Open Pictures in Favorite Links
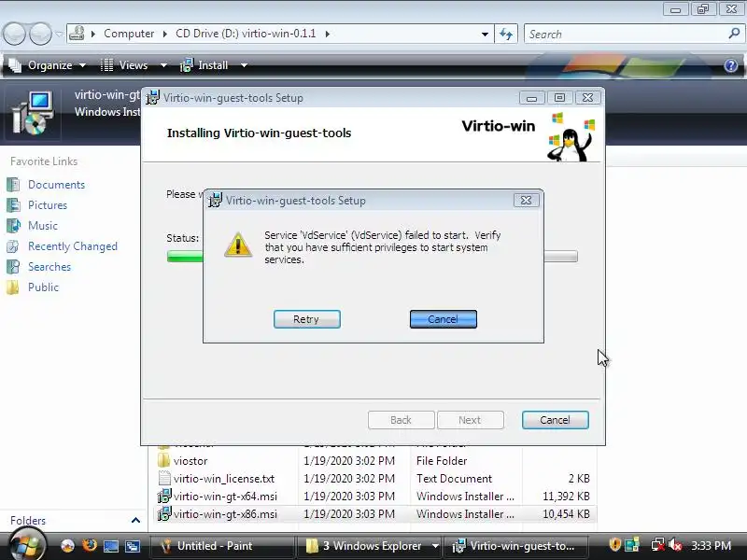747x560 pixels. pos(48,204)
